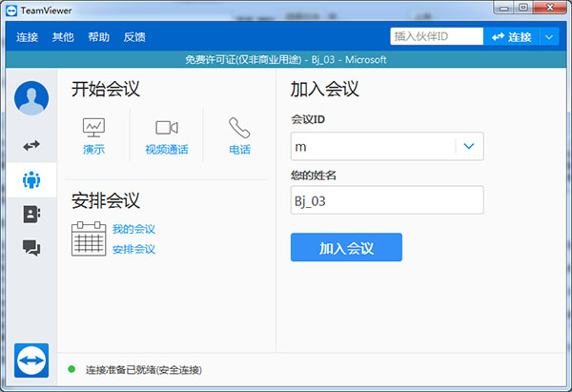Start a 电话 phone meeting

click(239, 135)
